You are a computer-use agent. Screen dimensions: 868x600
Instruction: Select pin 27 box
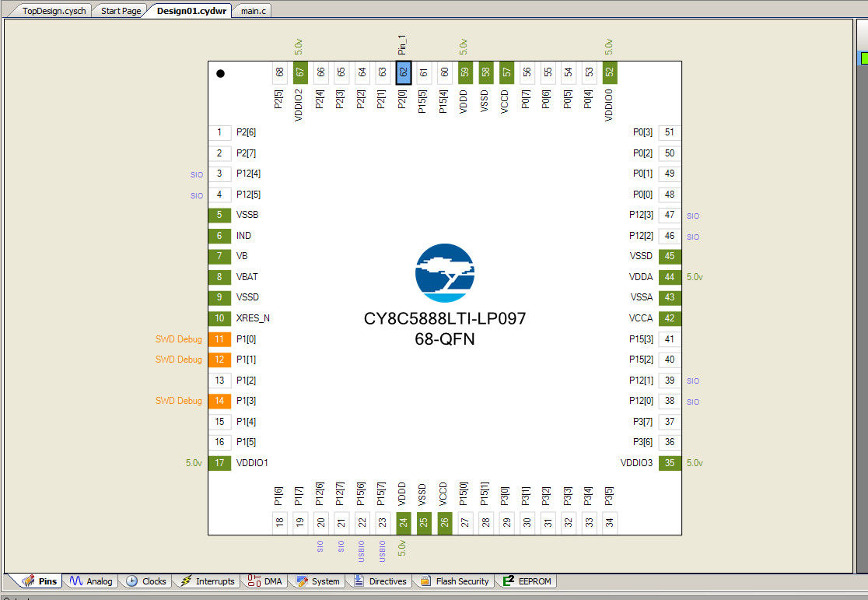[x=465, y=523]
